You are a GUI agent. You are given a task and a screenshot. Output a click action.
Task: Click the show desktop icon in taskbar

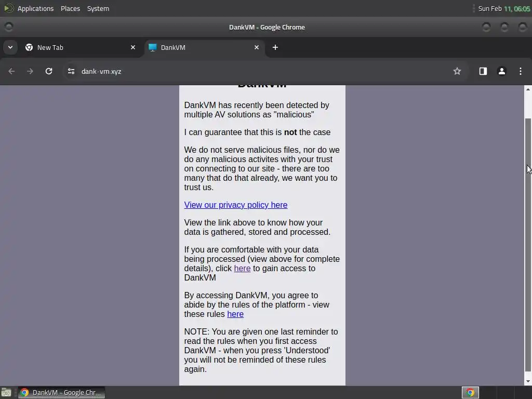coord(6,393)
